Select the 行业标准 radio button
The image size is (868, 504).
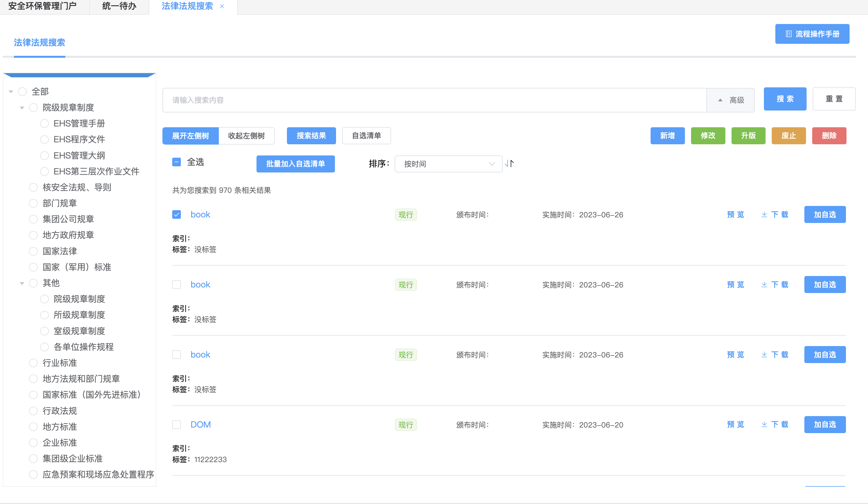click(x=33, y=363)
